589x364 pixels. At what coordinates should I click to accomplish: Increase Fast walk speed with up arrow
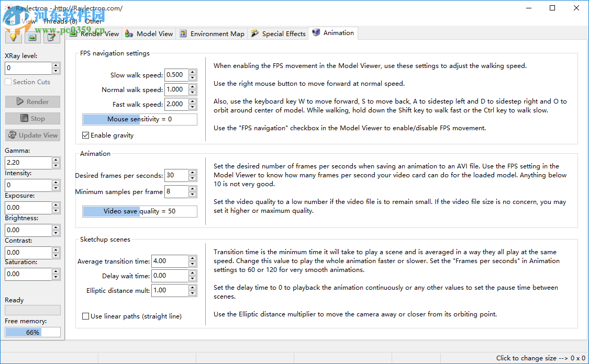point(192,101)
